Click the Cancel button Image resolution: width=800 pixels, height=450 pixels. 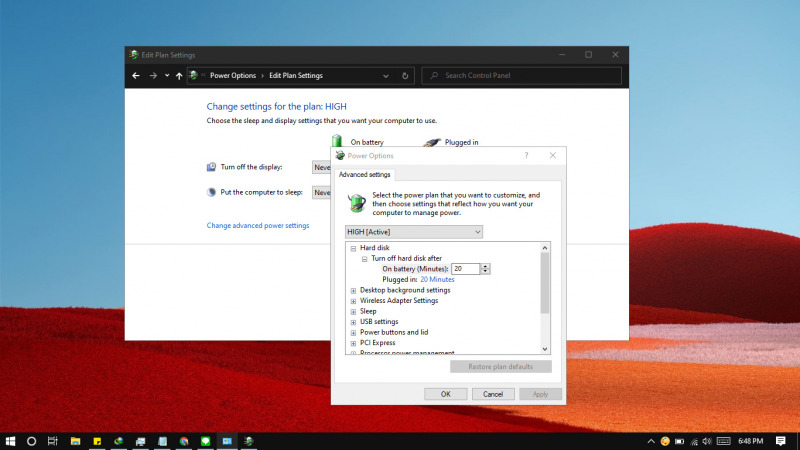[x=493, y=394]
